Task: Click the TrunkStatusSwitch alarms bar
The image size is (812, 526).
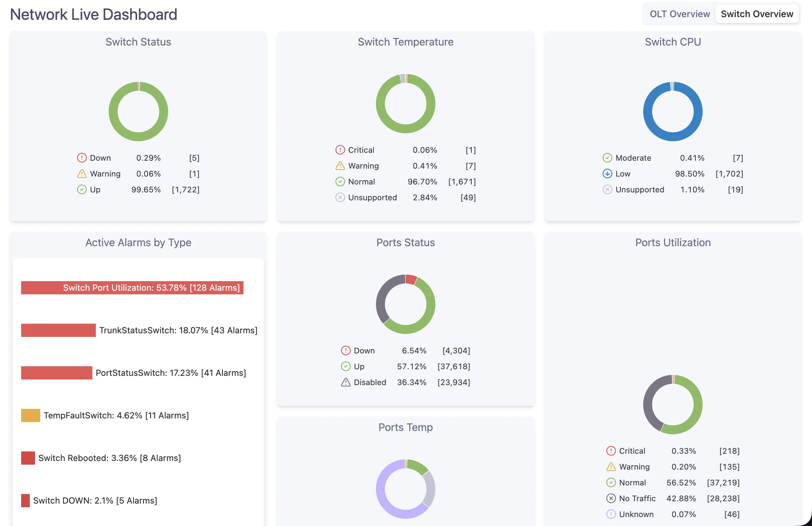Action: (x=58, y=330)
